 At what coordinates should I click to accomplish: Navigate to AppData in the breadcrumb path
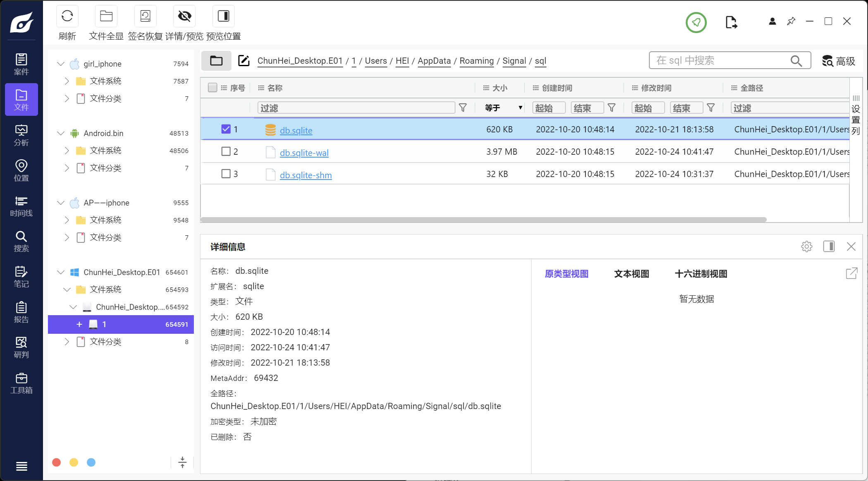tap(434, 61)
